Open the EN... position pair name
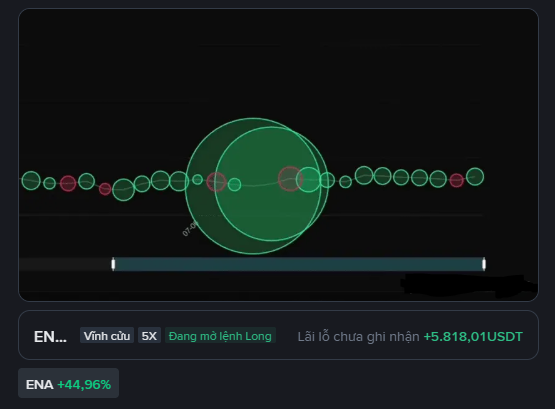 50,336
